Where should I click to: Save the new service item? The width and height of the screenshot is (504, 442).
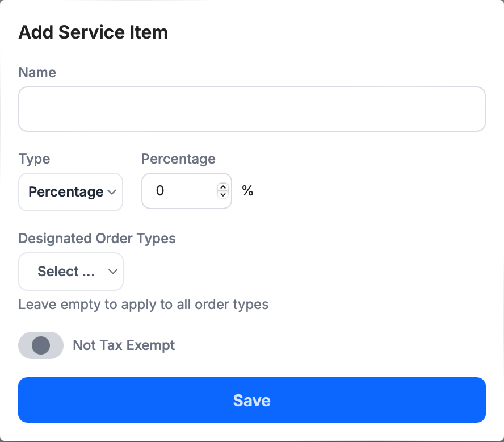pyautogui.click(x=252, y=400)
